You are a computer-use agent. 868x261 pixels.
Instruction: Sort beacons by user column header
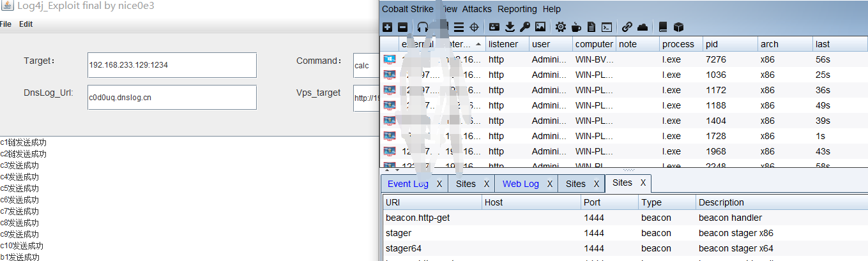click(x=551, y=44)
